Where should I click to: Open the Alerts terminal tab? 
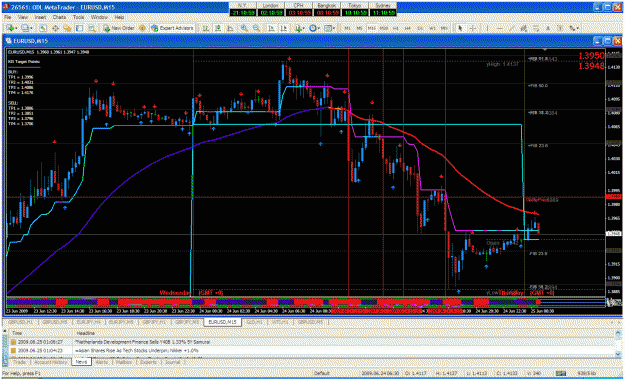coord(102,362)
